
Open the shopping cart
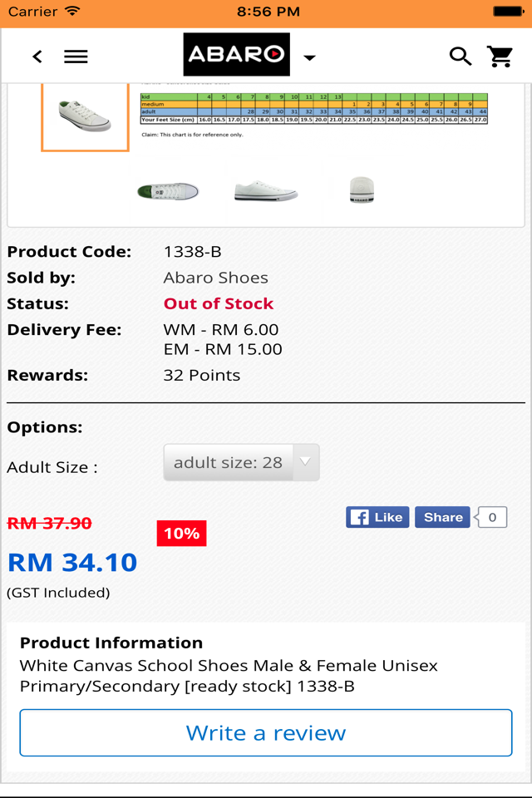point(500,57)
